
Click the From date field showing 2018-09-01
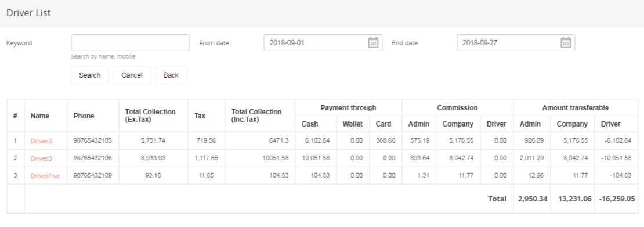pos(323,42)
